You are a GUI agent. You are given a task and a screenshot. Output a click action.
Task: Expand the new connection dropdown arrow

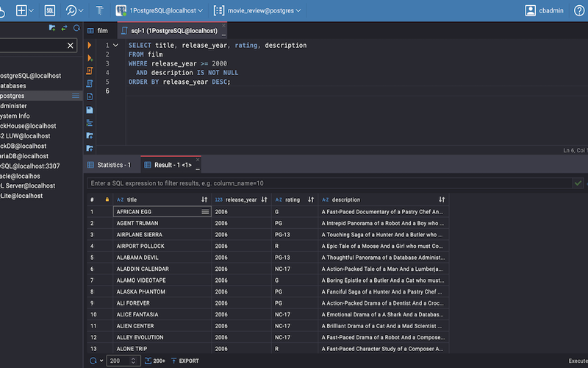31,10
